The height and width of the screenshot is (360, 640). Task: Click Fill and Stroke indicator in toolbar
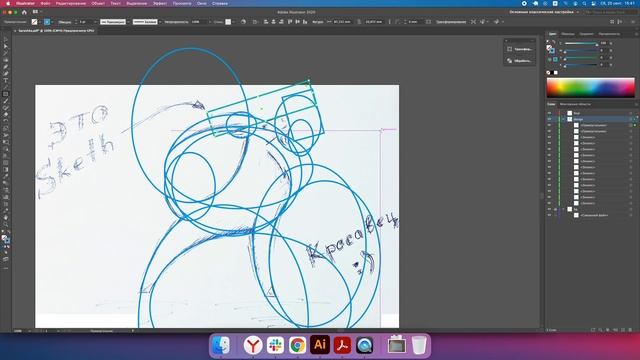coord(5,239)
